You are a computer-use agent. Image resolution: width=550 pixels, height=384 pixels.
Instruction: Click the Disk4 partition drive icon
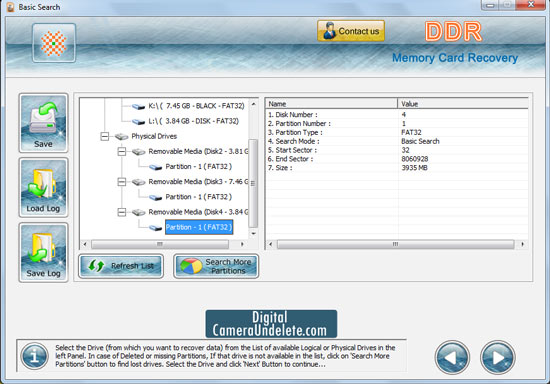pos(155,228)
